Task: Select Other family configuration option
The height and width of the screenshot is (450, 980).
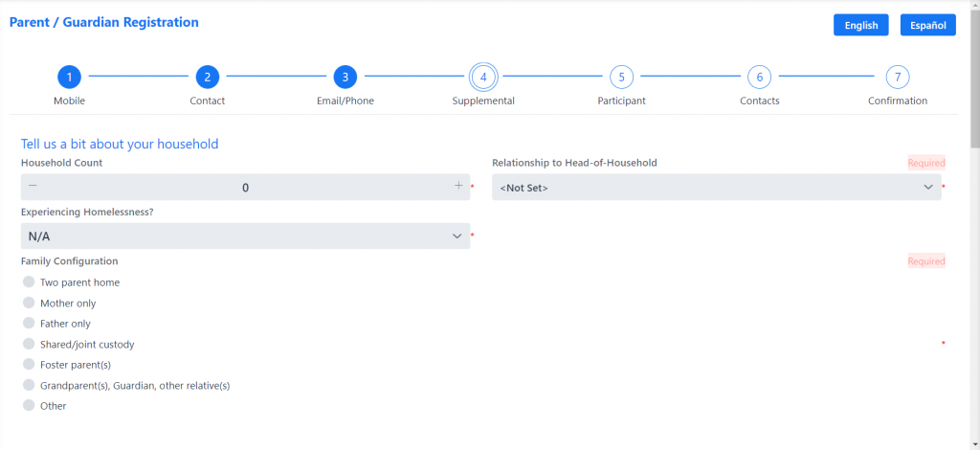Action: (x=28, y=406)
